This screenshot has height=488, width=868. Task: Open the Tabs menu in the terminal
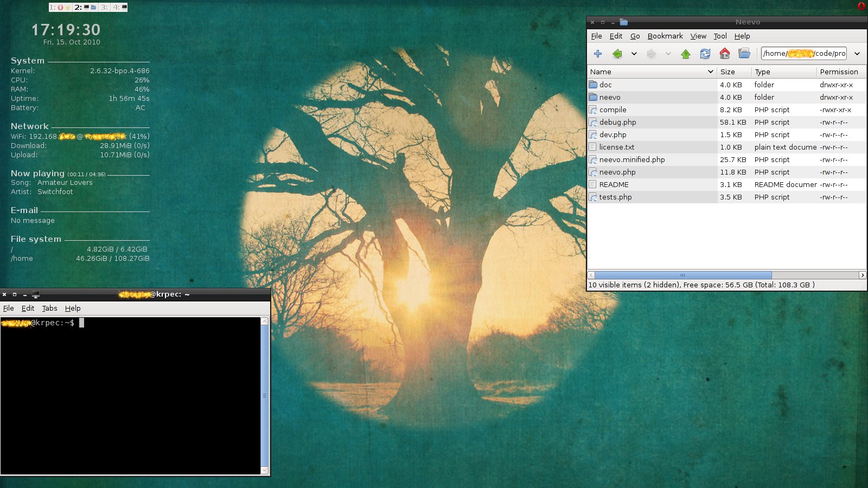49,309
